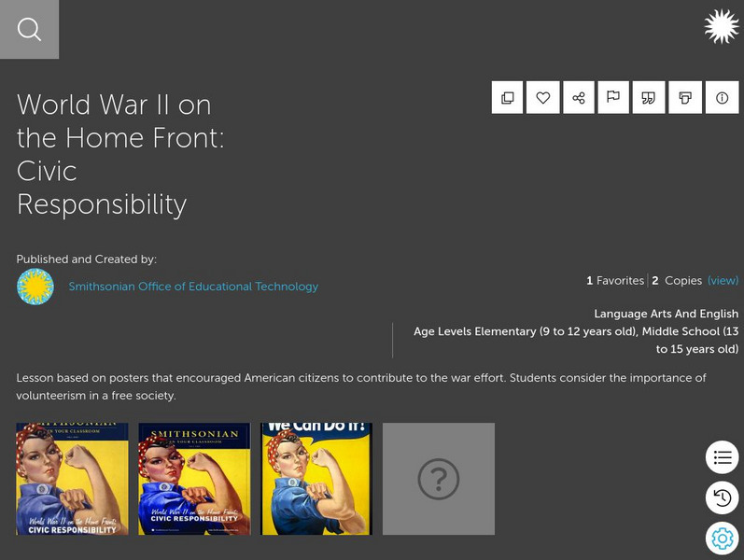
Task: Open first Rosie the Riveter thumbnail
Action: [72, 479]
